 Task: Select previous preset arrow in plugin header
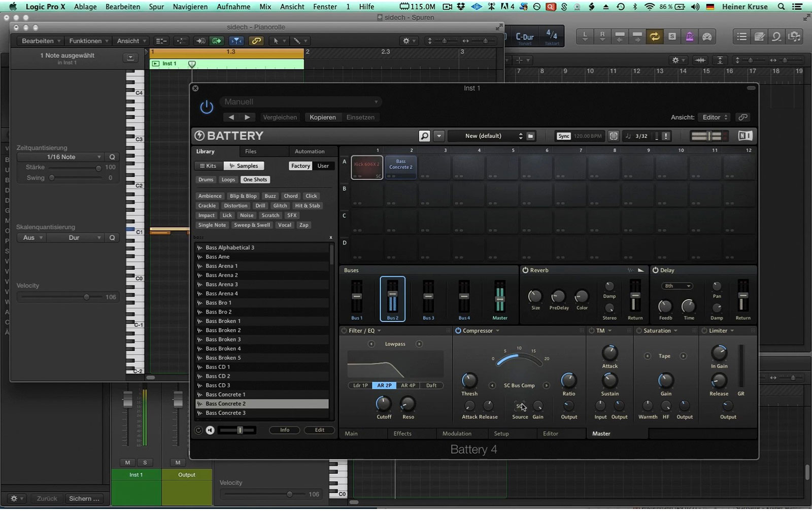231,117
